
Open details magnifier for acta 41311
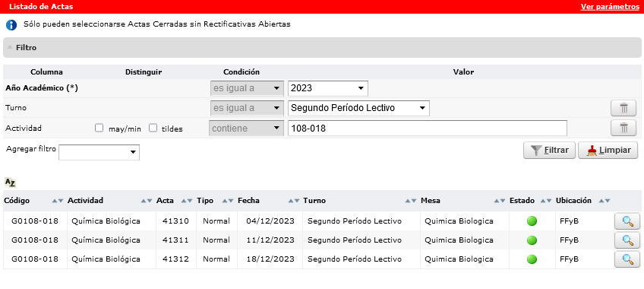click(627, 240)
